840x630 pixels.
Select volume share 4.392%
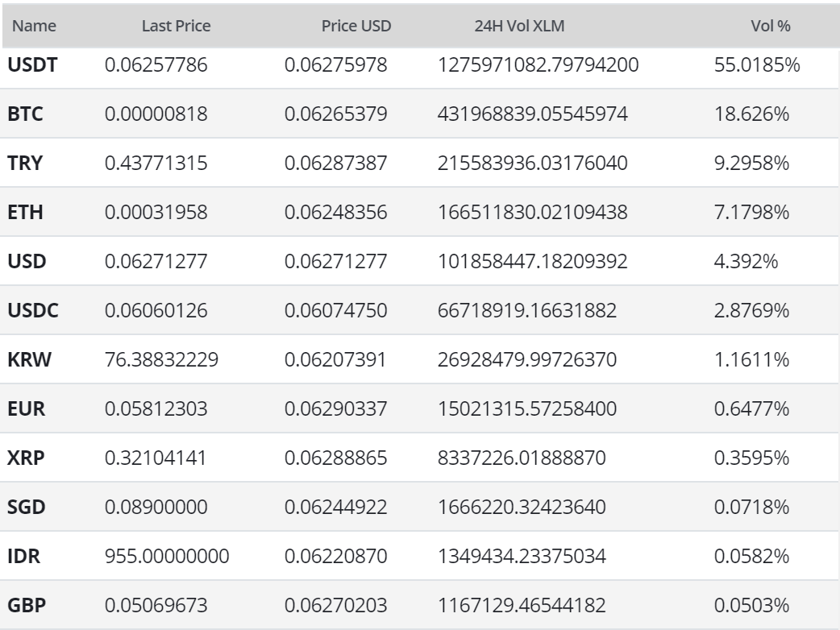click(746, 261)
